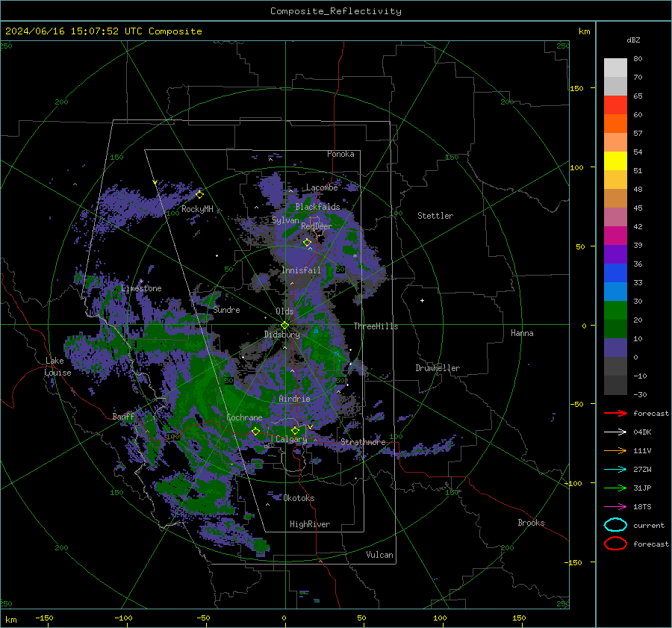The height and width of the screenshot is (628, 672).
Task: Click the RedDeer city label
Action: pyautogui.click(x=317, y=226)
